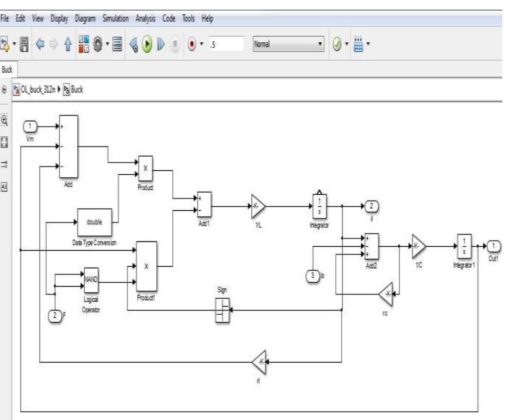Navigate to OL_buck_312n in the breadcrumb

tap(37, 89)
